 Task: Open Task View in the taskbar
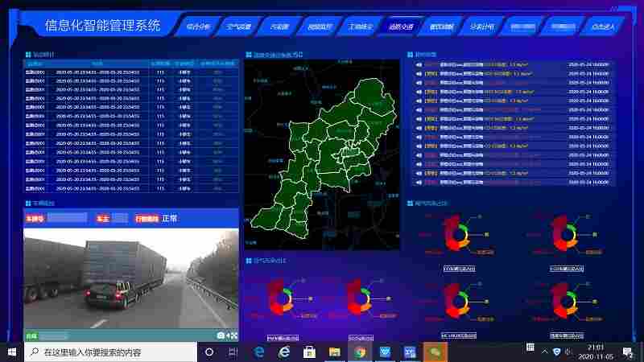(233, 352)
